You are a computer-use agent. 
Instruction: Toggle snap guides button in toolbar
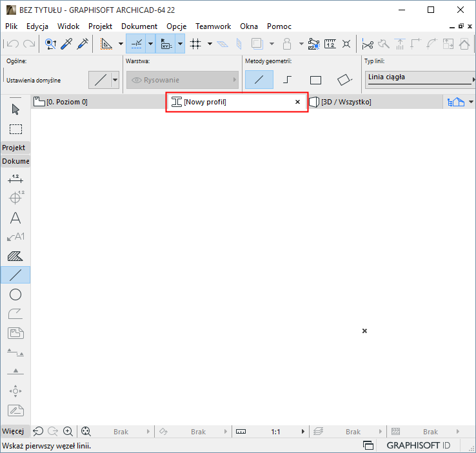(x=136, y=44)
